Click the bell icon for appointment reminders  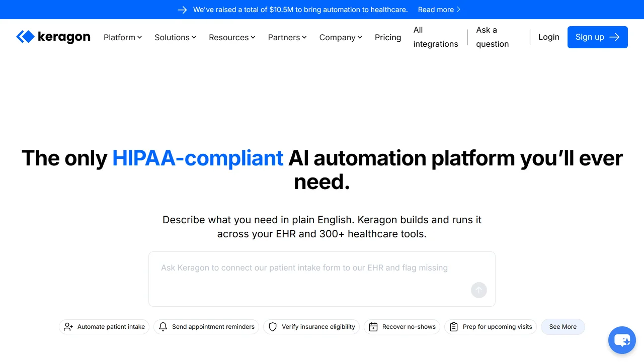click(x=163, y=327)
